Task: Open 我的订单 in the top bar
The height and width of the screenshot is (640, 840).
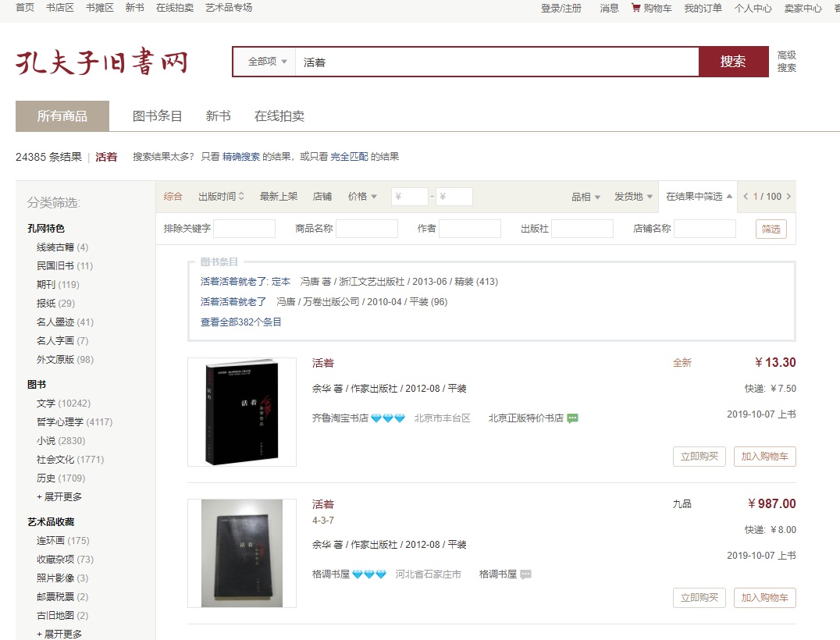Action: pos(703,8)
